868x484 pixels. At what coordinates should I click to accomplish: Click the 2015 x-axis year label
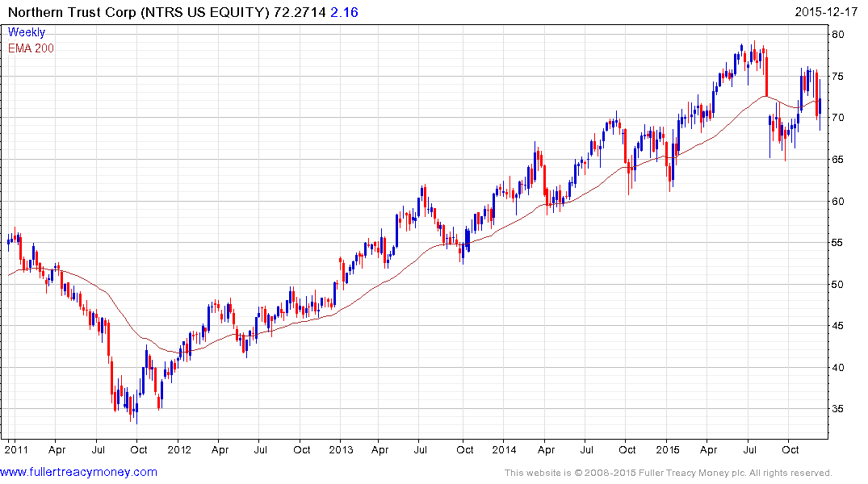point(668,449)
